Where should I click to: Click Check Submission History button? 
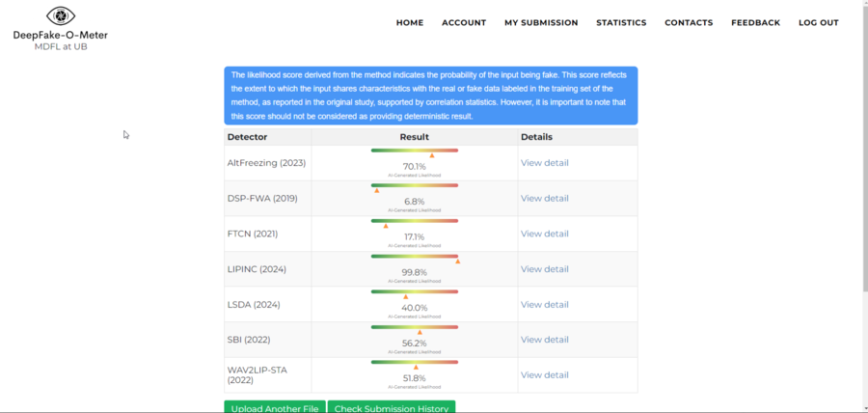click(x=391, y=408)
